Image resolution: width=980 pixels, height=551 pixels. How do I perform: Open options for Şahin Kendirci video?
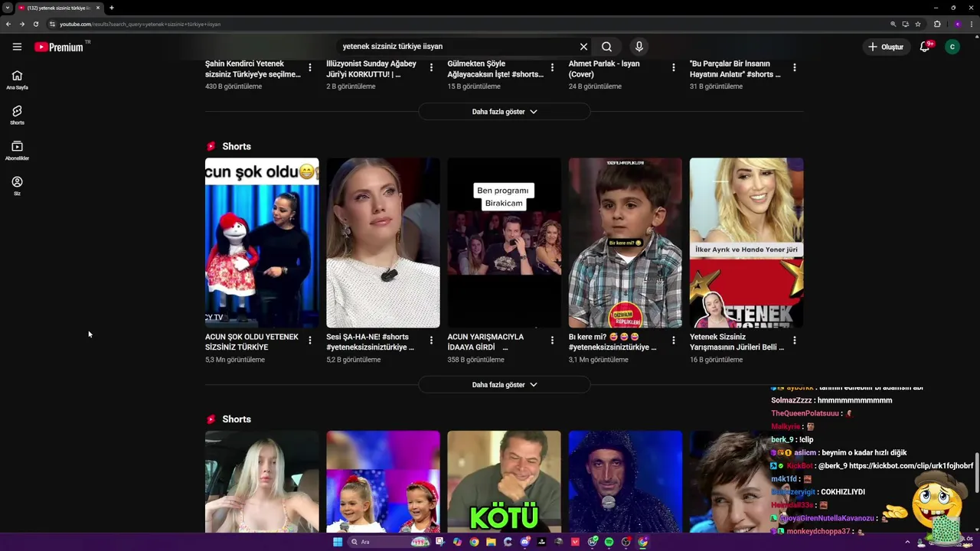(310, 67)
